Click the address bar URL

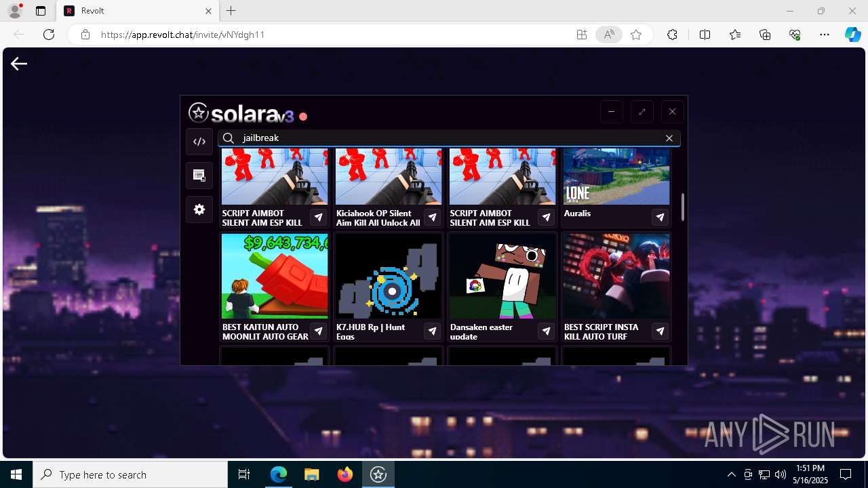point(182,35)
